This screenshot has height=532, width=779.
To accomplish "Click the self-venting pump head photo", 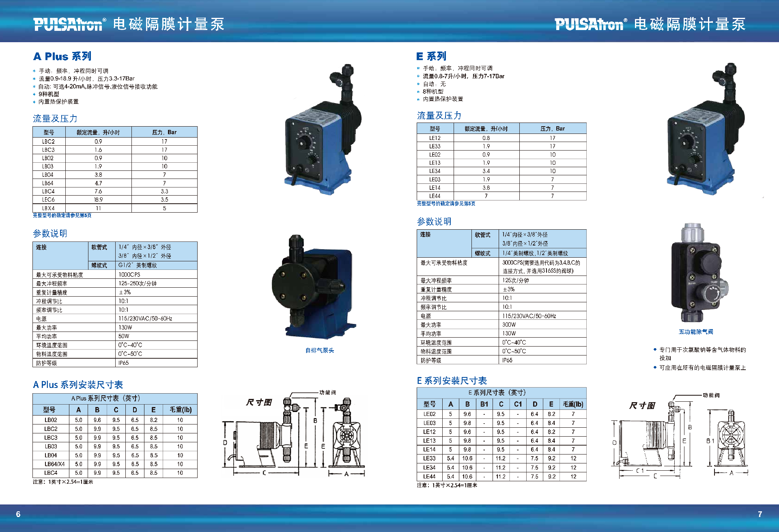I will [x=315, y=287].
